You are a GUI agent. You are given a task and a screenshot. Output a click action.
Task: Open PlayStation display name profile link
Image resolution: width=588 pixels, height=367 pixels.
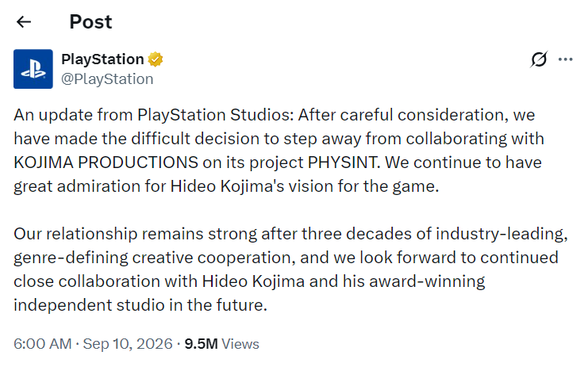(102, 59)
